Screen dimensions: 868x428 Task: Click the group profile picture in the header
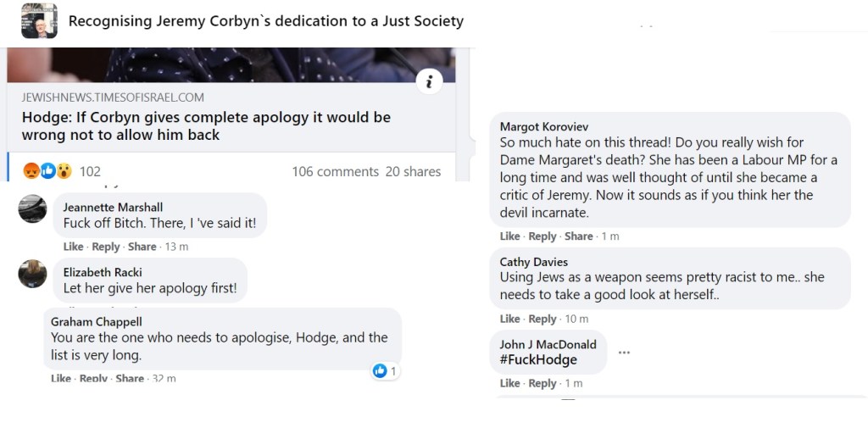click(x=39, y=21)
